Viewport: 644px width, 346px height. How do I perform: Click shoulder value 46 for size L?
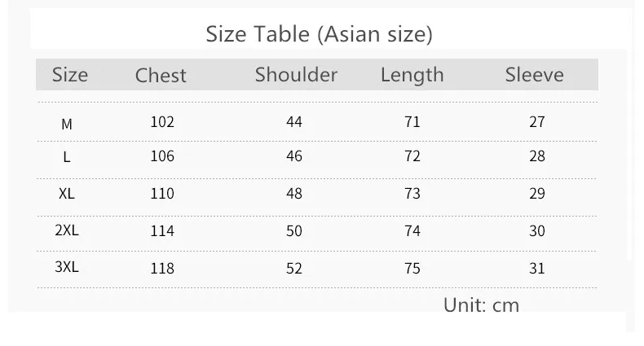(294, 156)
